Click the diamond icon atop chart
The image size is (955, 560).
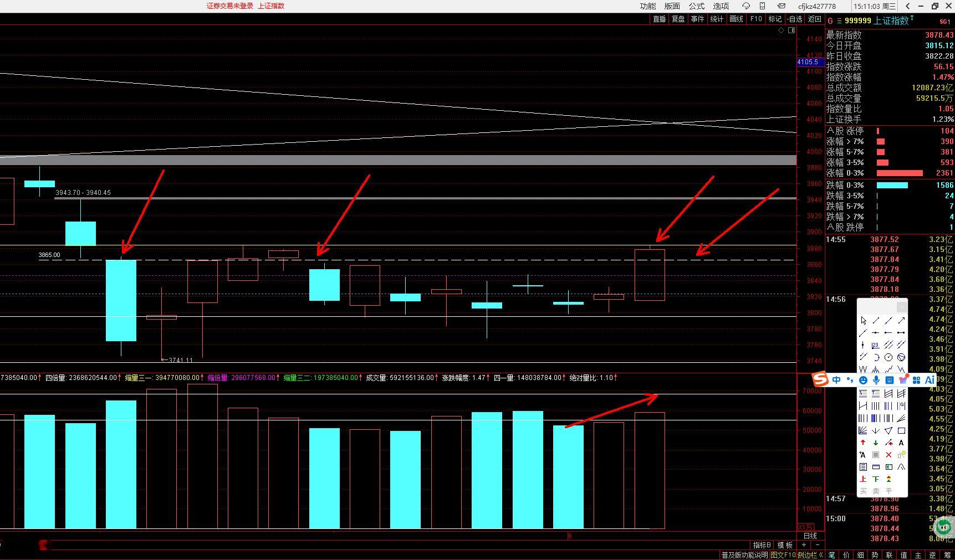[x=781, y=30]
